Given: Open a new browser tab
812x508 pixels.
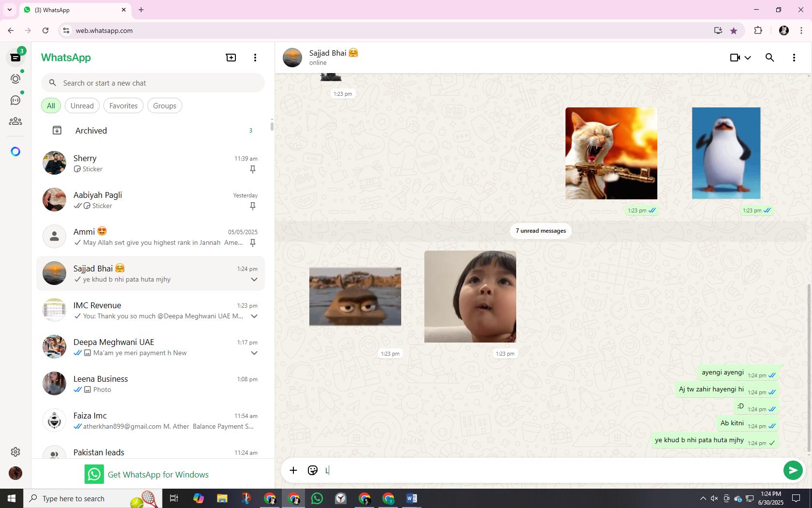Looking at the screenshot, I should point(141,10).
